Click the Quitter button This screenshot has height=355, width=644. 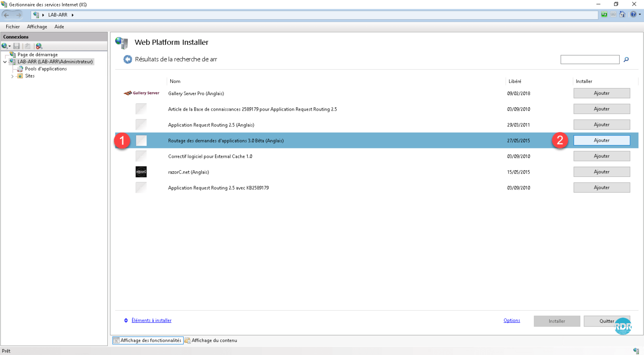pos(607,321)
